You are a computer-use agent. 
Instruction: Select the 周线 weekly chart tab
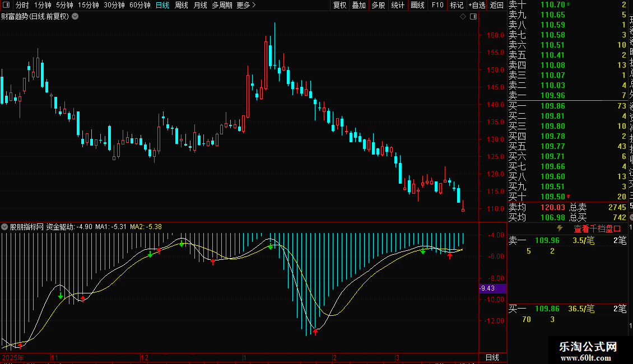pos(181,5)
